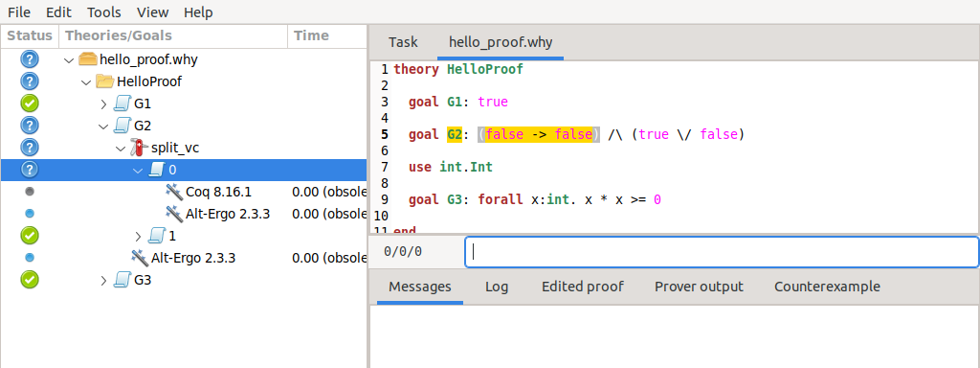Collapse the G2 goal node
The image size is (980, 368).
click(103, 126)
